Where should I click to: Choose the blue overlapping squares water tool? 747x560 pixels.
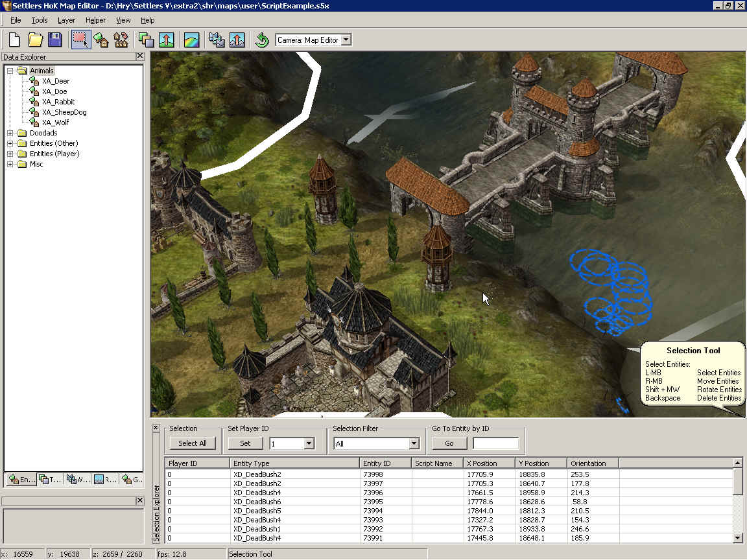217,40
